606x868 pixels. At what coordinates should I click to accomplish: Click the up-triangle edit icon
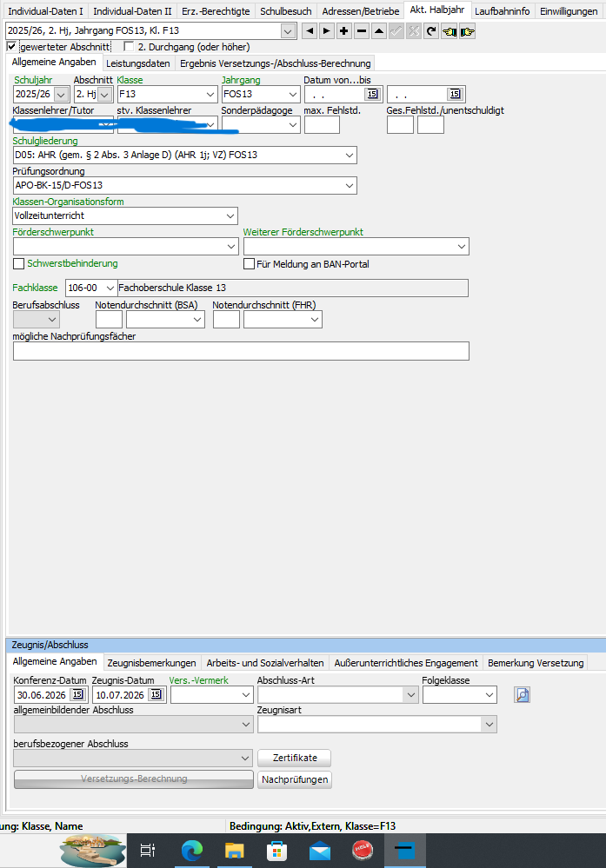[379, 31]
